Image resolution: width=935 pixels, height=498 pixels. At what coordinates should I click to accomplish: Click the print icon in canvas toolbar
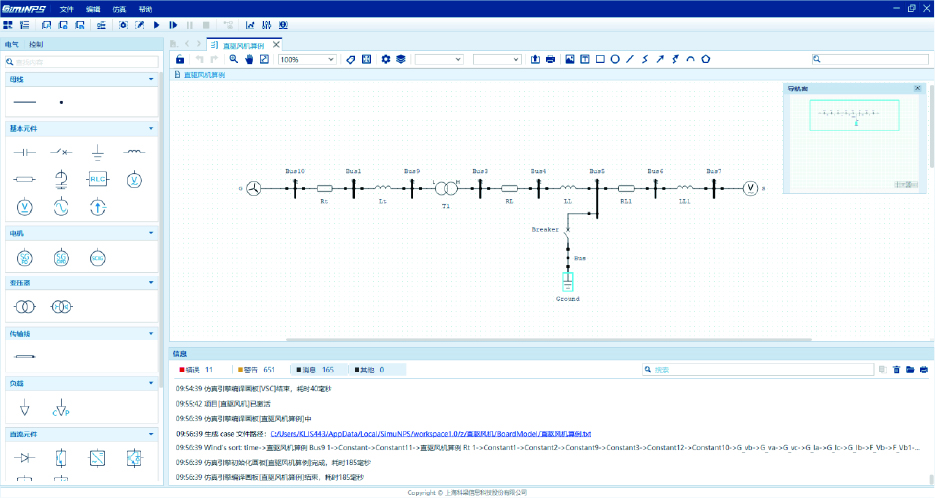(x=550, y=60)
